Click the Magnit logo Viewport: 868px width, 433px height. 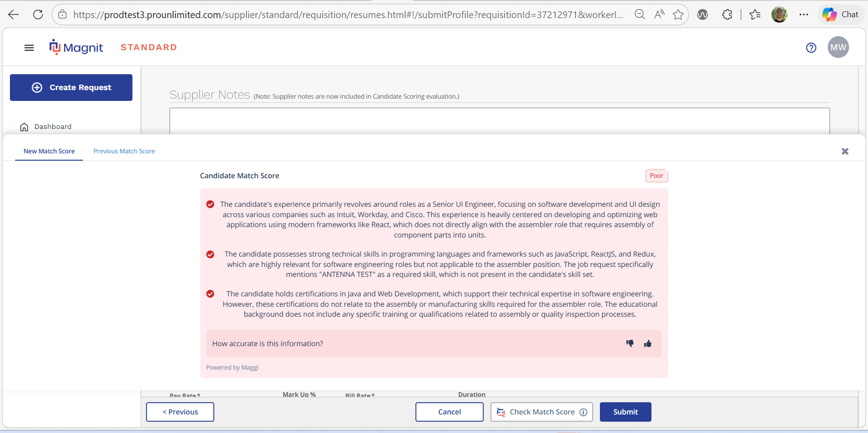coord(76,47)
